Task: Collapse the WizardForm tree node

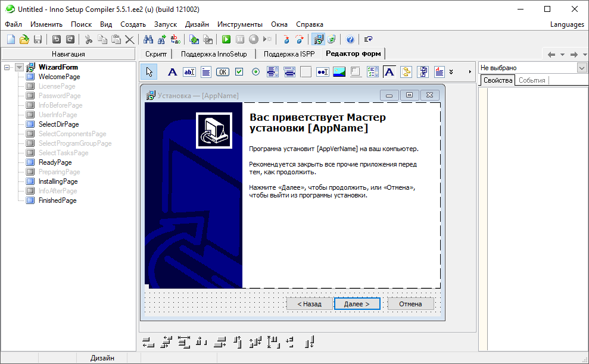Action: pyautogui.click(x=7, y=68)
